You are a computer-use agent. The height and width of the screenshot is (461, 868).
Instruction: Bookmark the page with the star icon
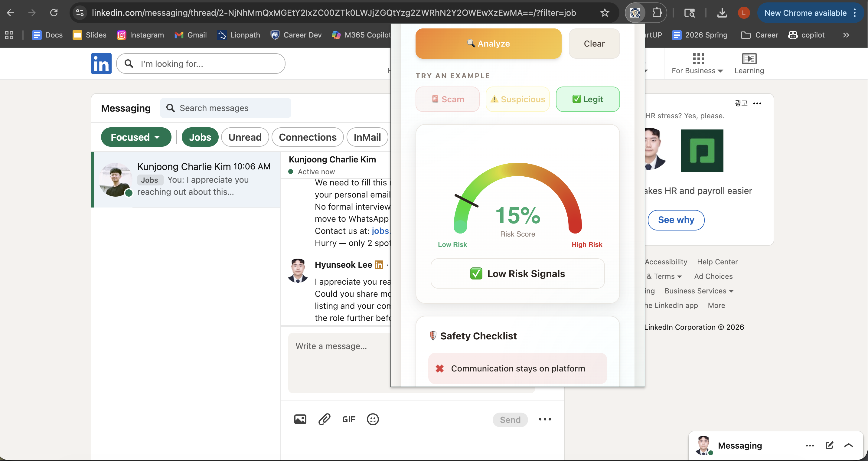tap(605, 13)
